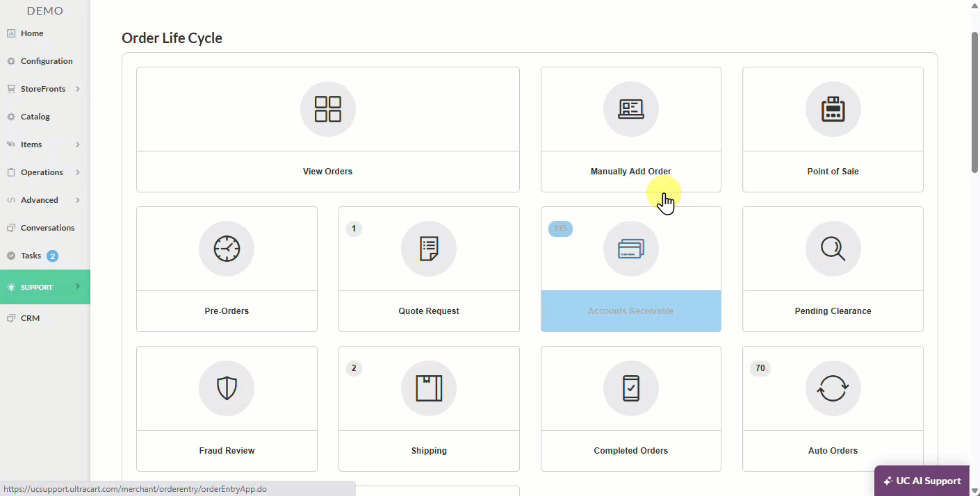Click the Point of Sale label

[833, 172]
